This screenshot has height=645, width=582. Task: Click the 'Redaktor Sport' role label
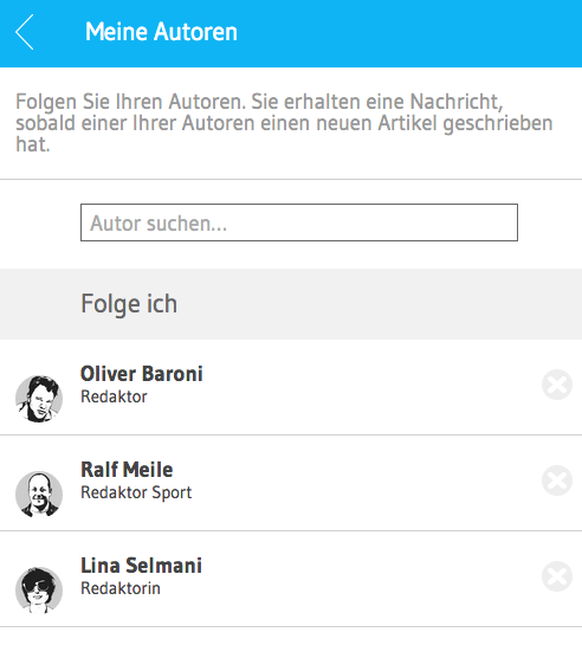pyautogui.click(x=136, y=493)
